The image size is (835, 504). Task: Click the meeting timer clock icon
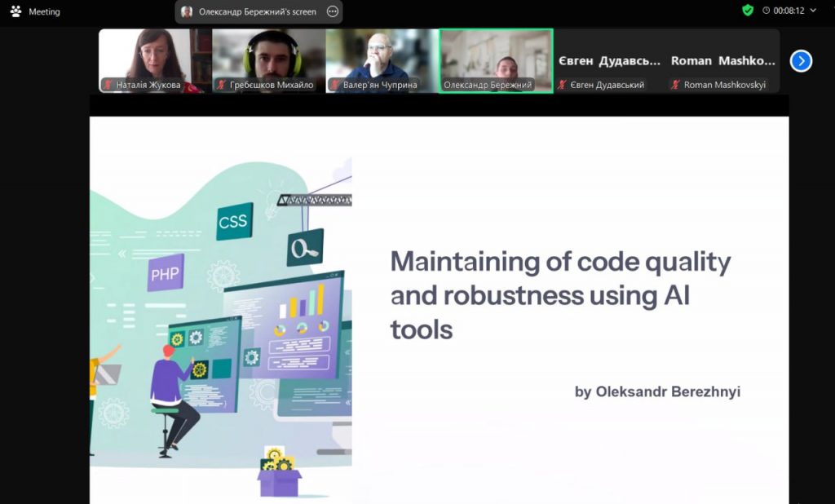766,11
